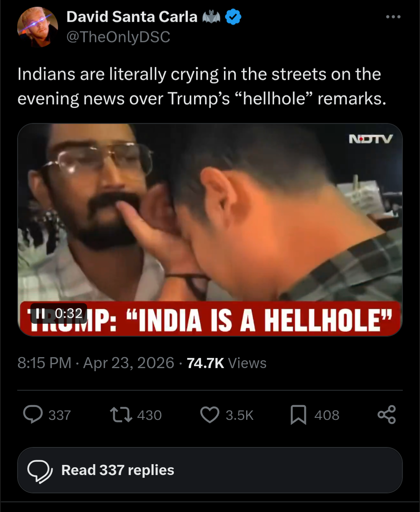Click the chat bubbles icon in replies button

(40, 471)
